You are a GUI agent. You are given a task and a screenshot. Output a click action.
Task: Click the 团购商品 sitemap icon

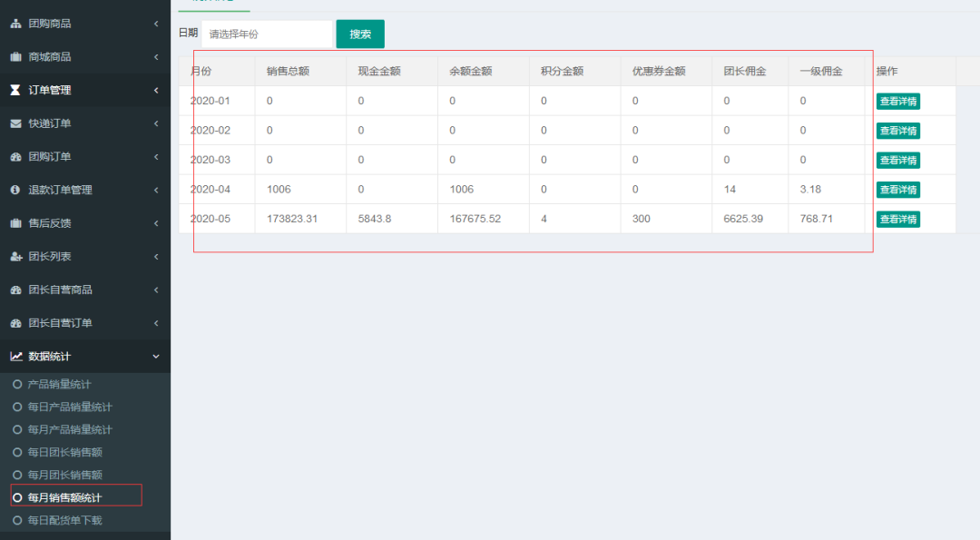tap(15, 24)
